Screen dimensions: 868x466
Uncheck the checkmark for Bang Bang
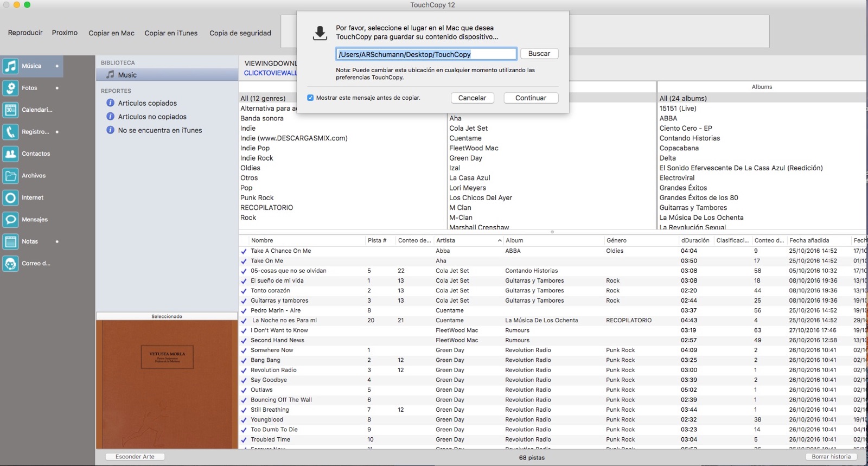pyautogui.click(x=244, y=360)
